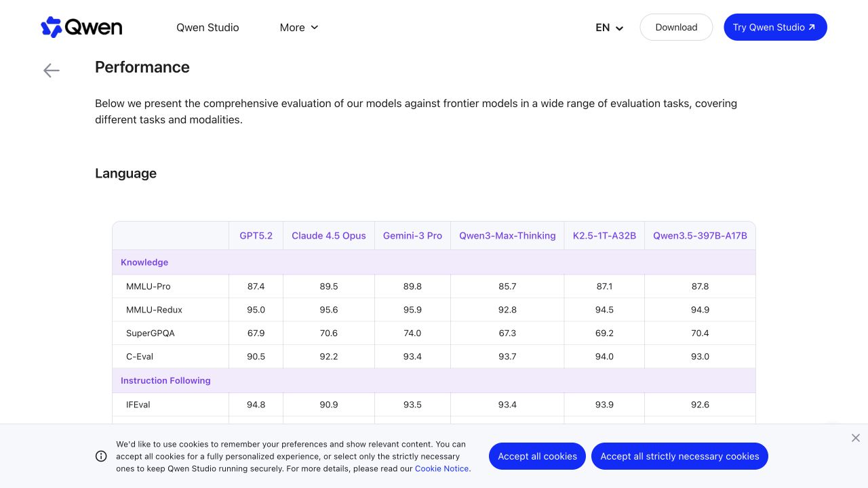Open the Qwen Studio nav link
This screenshot has width=868, height=488.
pos(208,28)
